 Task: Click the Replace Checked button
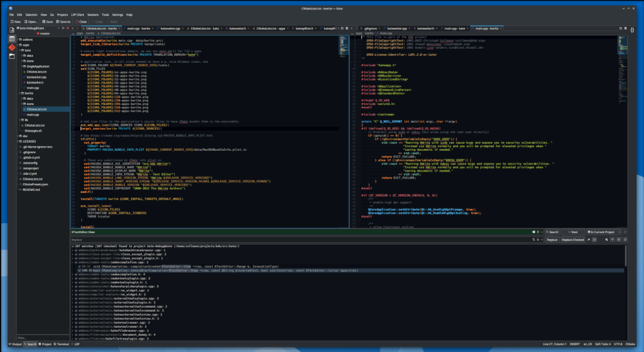point(572,240)
